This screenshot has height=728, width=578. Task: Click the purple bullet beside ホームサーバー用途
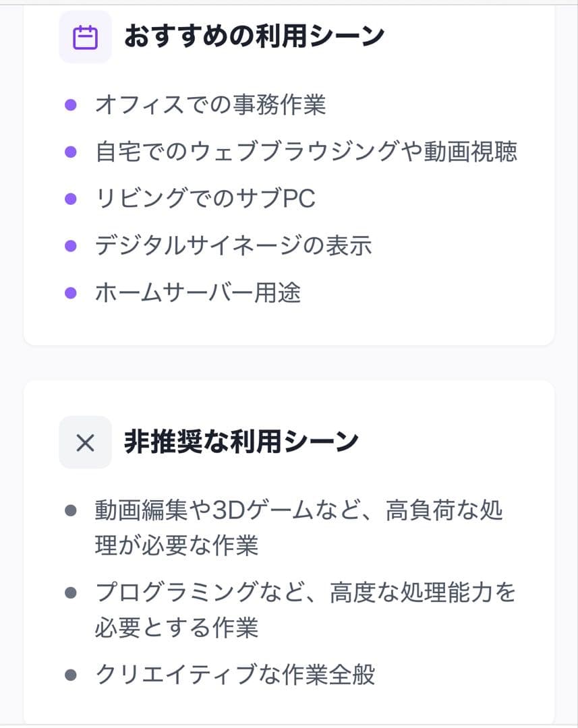pos(70,293)
